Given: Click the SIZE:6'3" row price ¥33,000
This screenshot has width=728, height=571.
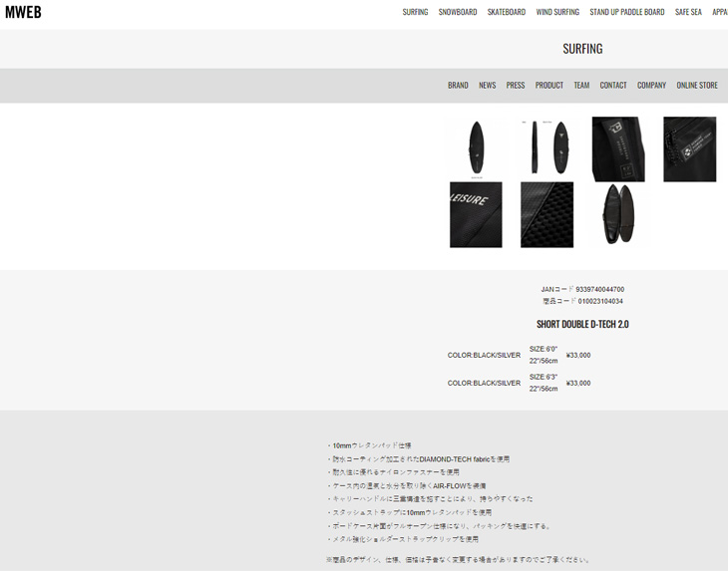Looking at the screenshot, I should [578, 383].
